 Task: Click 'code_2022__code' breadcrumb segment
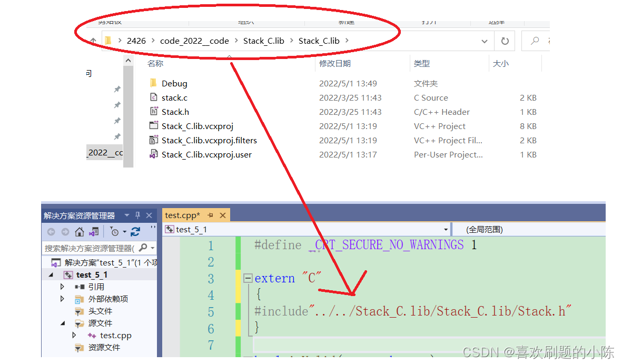[194, 41]
